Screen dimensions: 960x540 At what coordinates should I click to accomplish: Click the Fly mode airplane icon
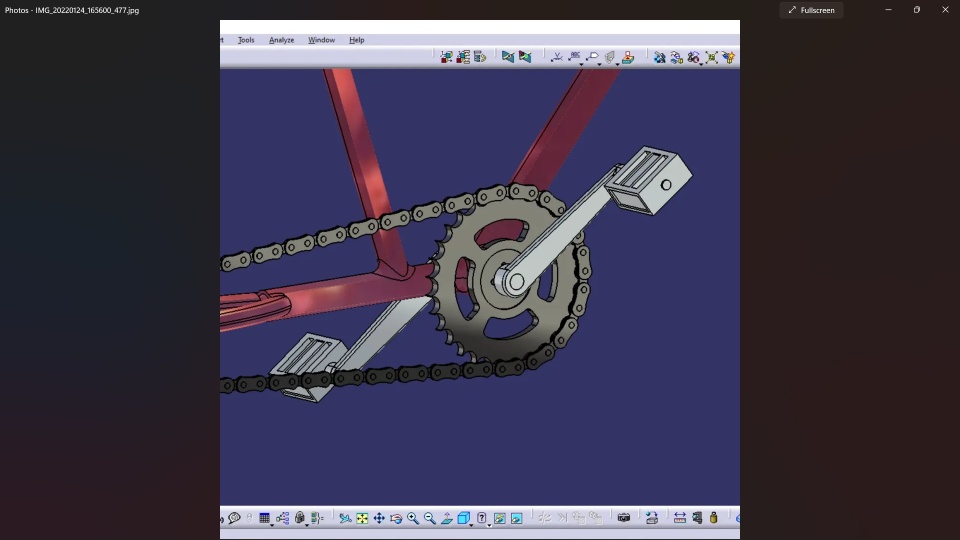tap(345, 519)
